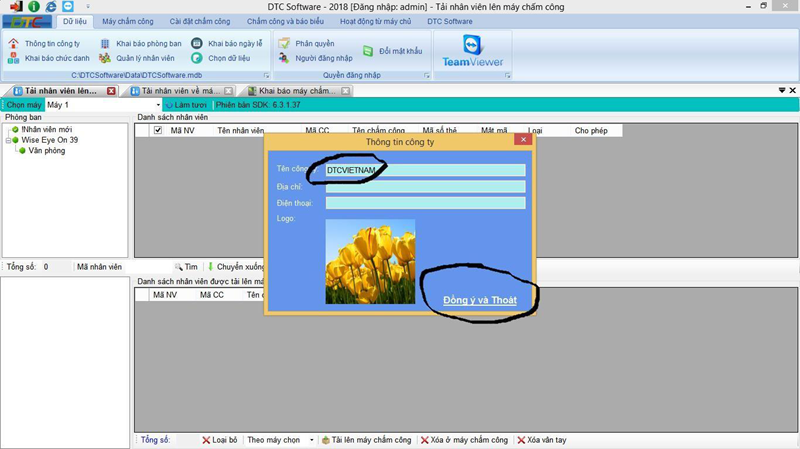Image resolution: width=800 pixels, height=449 pixels.
Task: Click Khai báo phòng ban icon
Action: coord(106,44)
